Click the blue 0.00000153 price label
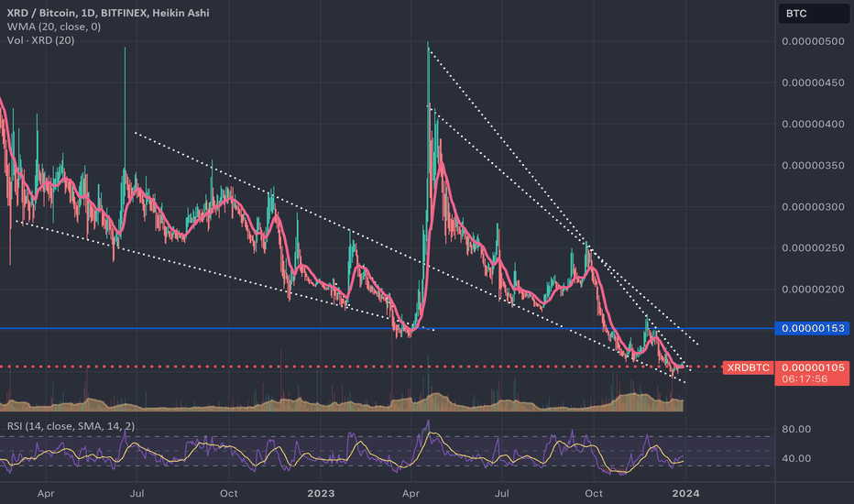The image size is (854, 504). pos(813,328)
